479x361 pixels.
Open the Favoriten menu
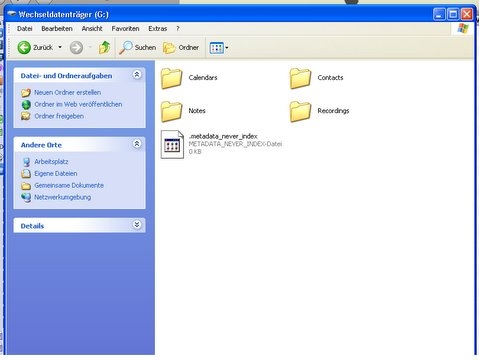(x=125, y=29)
